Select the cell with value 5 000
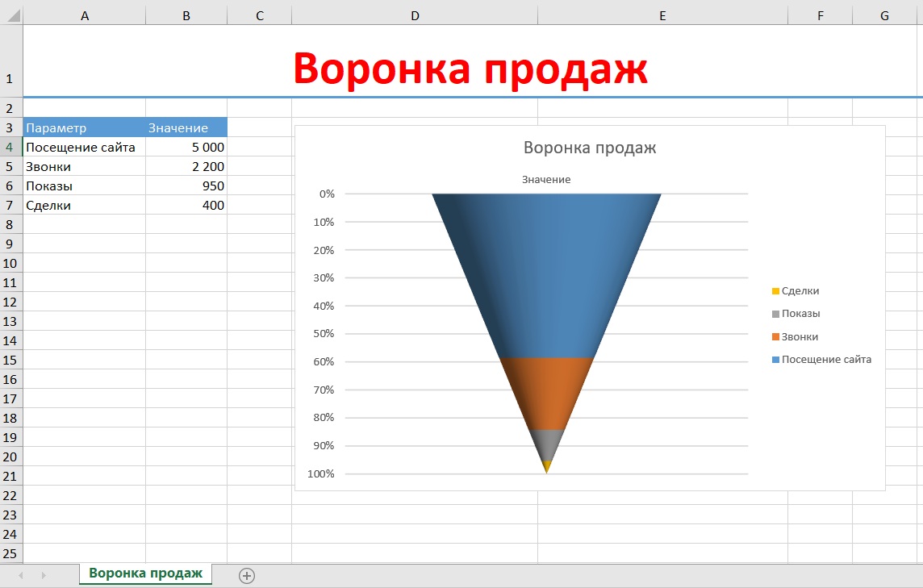 pyautogui.click(x=186, y=147)
